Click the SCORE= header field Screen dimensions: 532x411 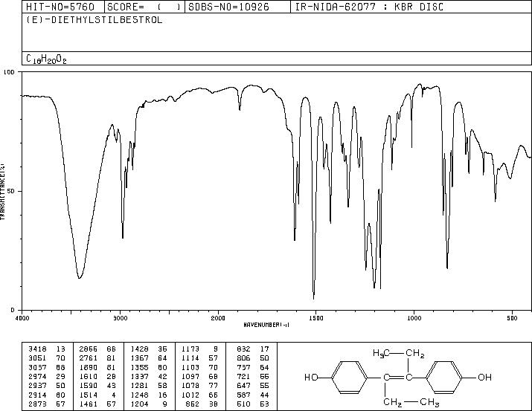[x=144, y=7]
